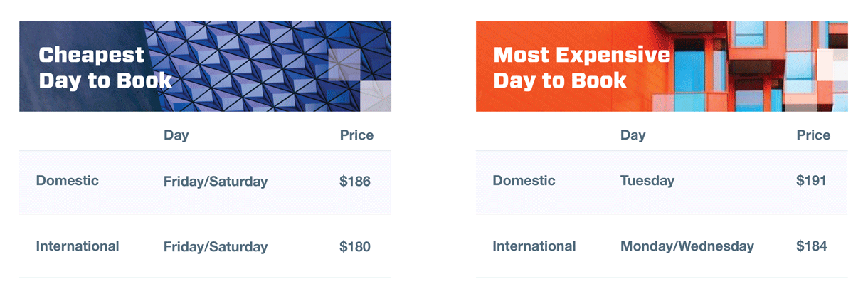Click the Price column header in cheapest table
The image size is (868, 299).
click(x=356, y=135)
